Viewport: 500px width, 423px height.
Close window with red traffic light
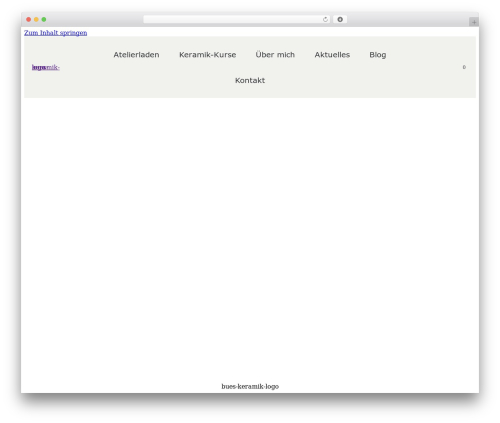click(29, 19)
